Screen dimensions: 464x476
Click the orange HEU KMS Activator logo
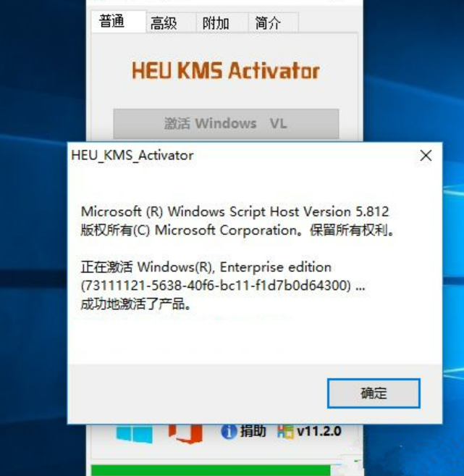[x=226, y=70]
